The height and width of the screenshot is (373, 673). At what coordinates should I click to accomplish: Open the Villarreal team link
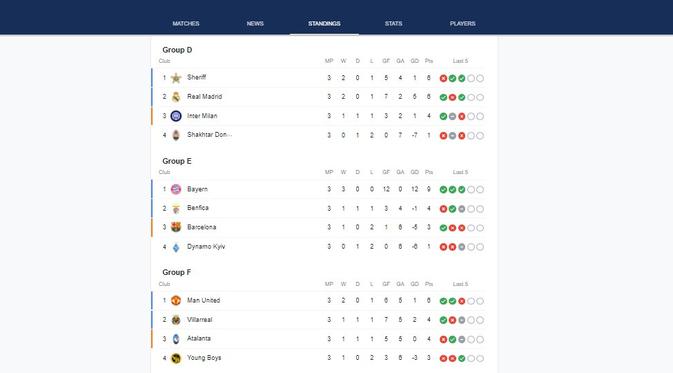tap(200, 320)
